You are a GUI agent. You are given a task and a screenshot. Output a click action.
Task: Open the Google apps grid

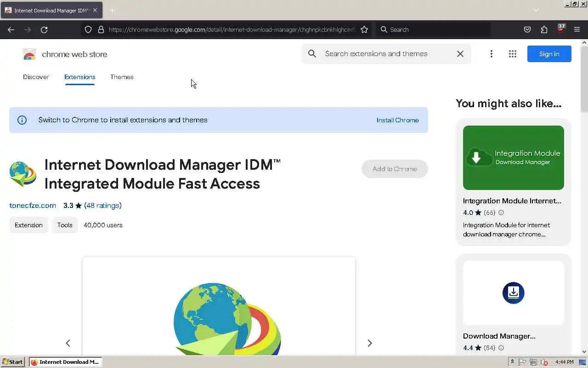pyautogui.click(x=513, y=54)
